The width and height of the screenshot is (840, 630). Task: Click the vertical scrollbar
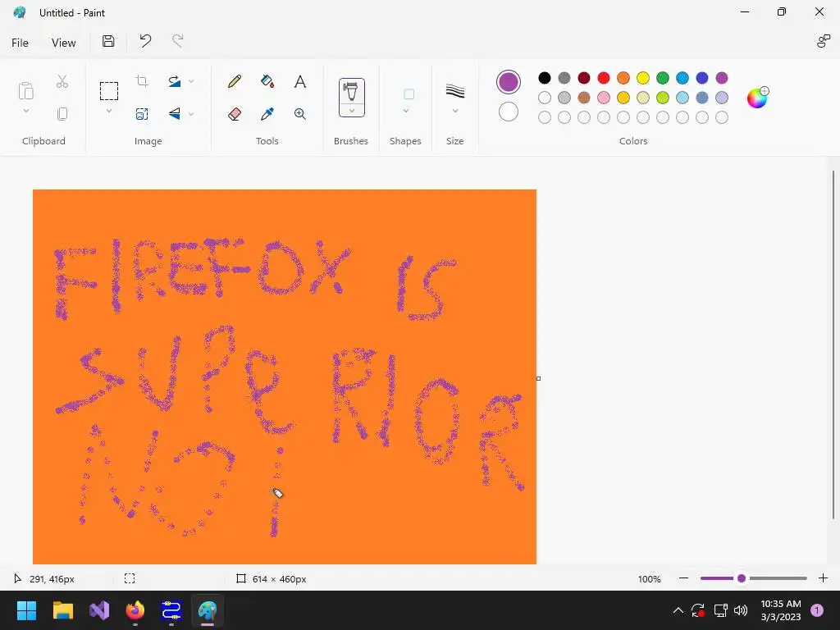833,345
